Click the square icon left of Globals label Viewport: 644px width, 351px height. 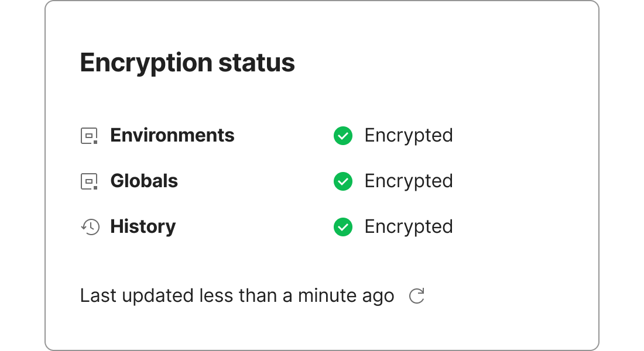coord(89,181)
